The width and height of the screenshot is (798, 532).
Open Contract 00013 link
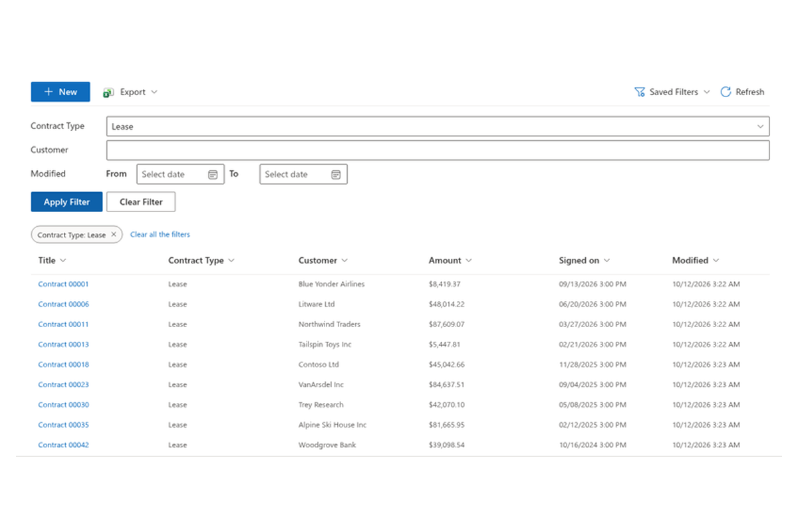63,344
